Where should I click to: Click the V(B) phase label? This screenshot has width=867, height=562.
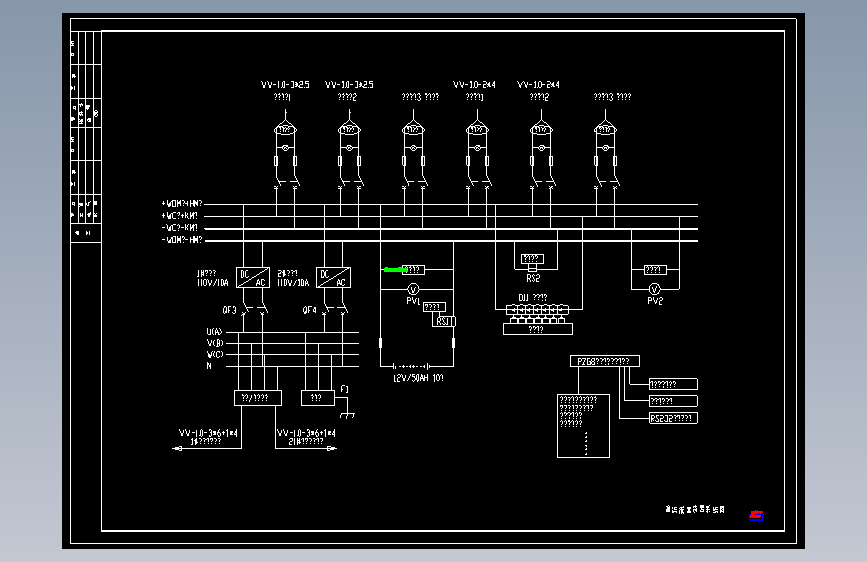point(215,343)
